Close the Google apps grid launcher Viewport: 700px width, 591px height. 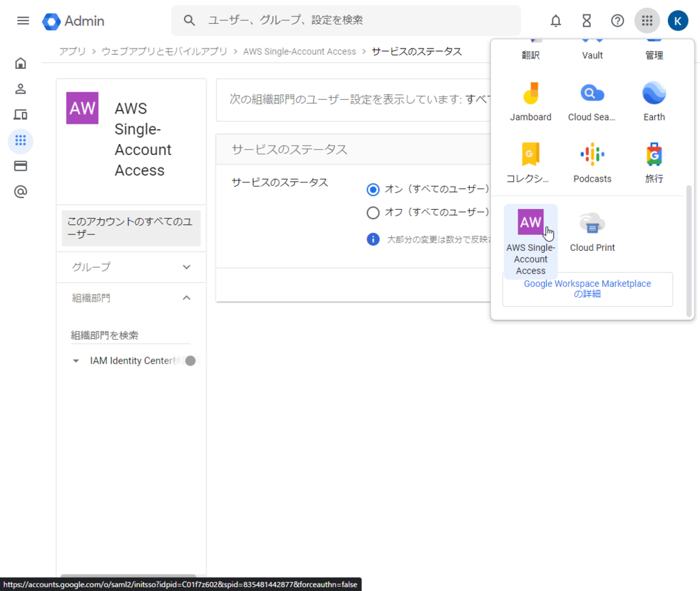pos(647,20)
